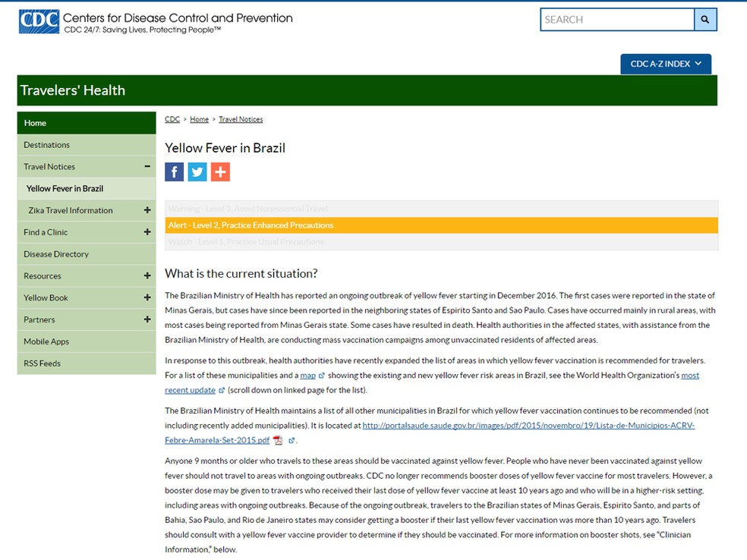Screen dimensions: 747x560
Task: Click the CDC logo
Action: click(39, 21)
